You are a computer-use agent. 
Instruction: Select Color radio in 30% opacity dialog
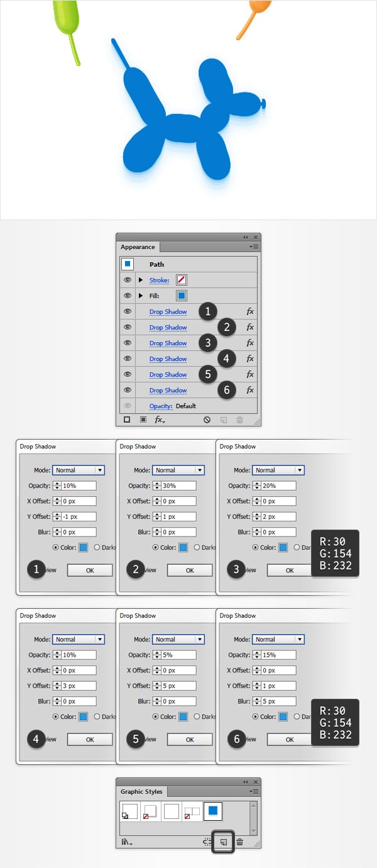pyautogui.click(x=156, y=547)
